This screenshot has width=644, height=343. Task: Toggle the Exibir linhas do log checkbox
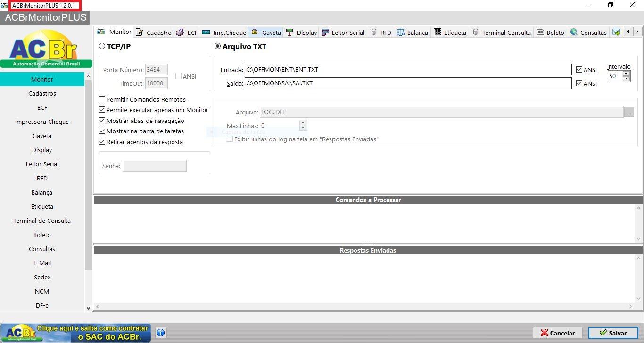point(230,139)
